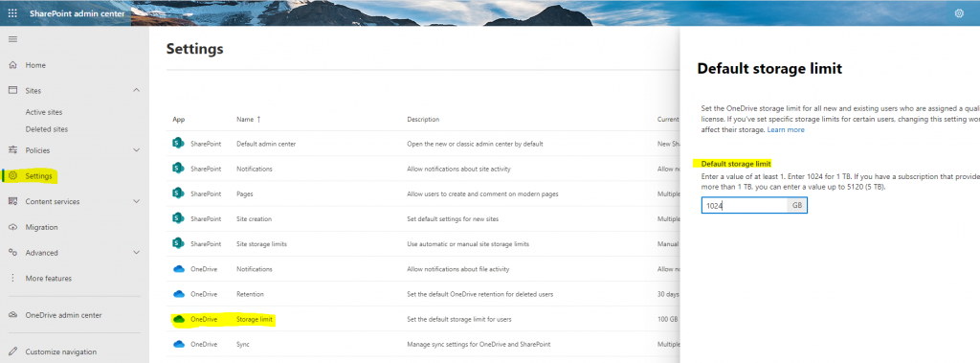Viewport: 980px width, 363px height.
Task: Click 'Allow notifications about file activity' description
Action: point(458,269)
